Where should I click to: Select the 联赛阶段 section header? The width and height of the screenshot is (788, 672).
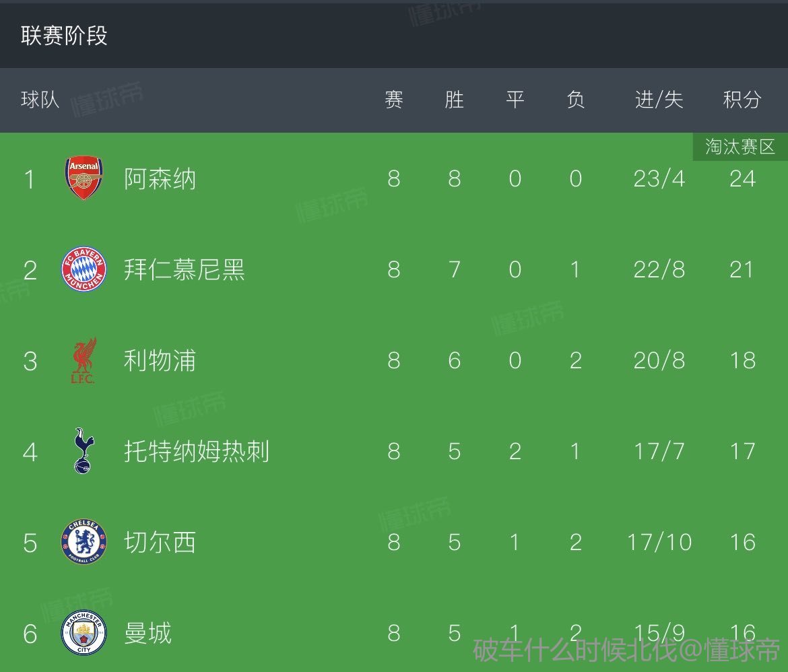pos(64,36)
